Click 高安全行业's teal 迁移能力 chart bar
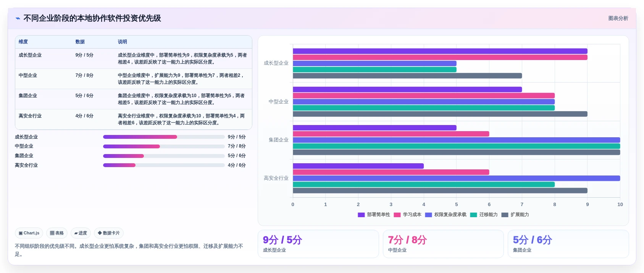 (x=424, y=184)
